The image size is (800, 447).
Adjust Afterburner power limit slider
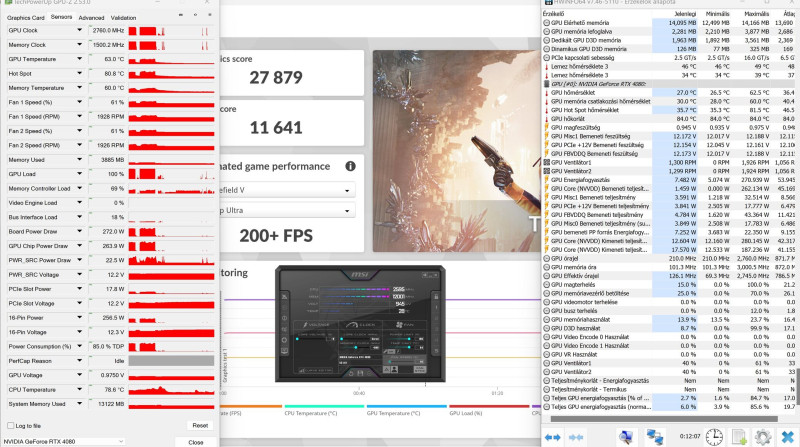[399, 339]
